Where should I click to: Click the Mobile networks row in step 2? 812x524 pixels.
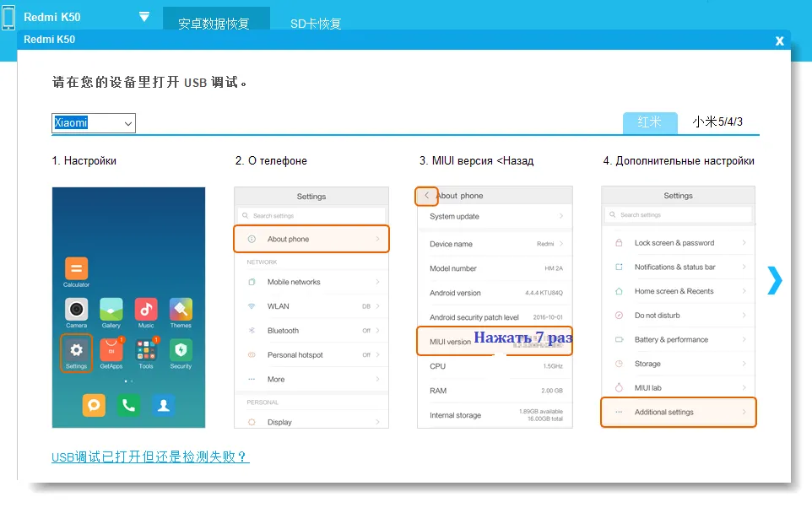(x=311, y=282)
